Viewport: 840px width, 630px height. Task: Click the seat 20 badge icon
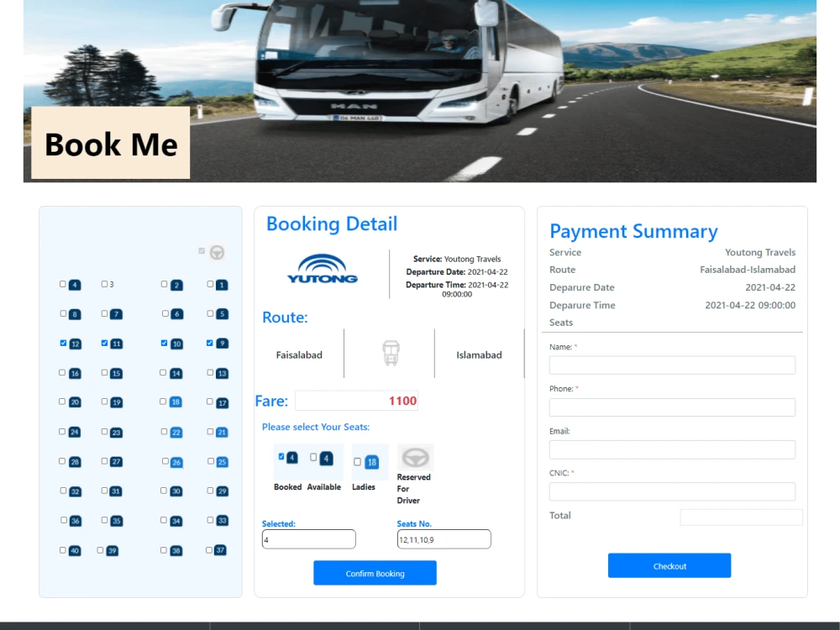(75, 402)
